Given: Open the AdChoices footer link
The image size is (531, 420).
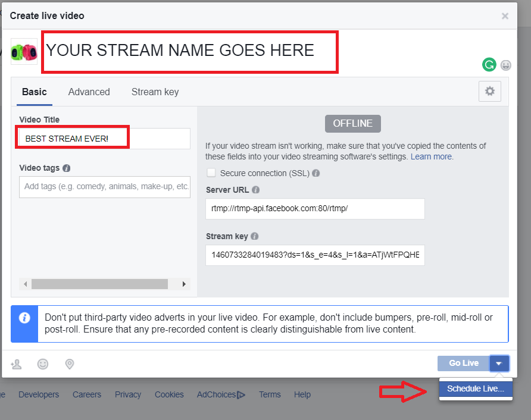Looking at the screenshot, I should [x=216, y=394].
